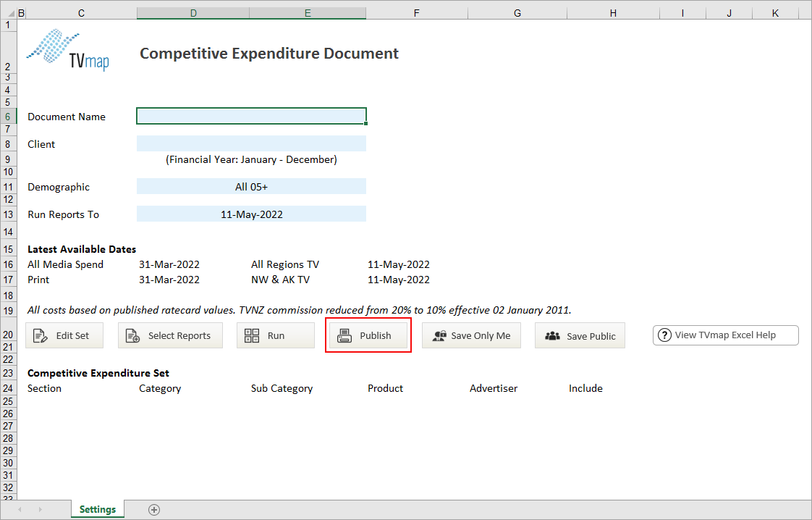Click the Document Name label
Viewport: 812px width, 520px height.
pos(67,117)
